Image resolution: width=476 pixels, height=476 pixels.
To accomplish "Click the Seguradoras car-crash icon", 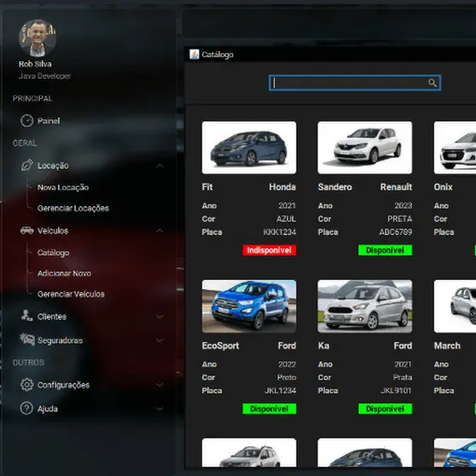I will [26, 339].
